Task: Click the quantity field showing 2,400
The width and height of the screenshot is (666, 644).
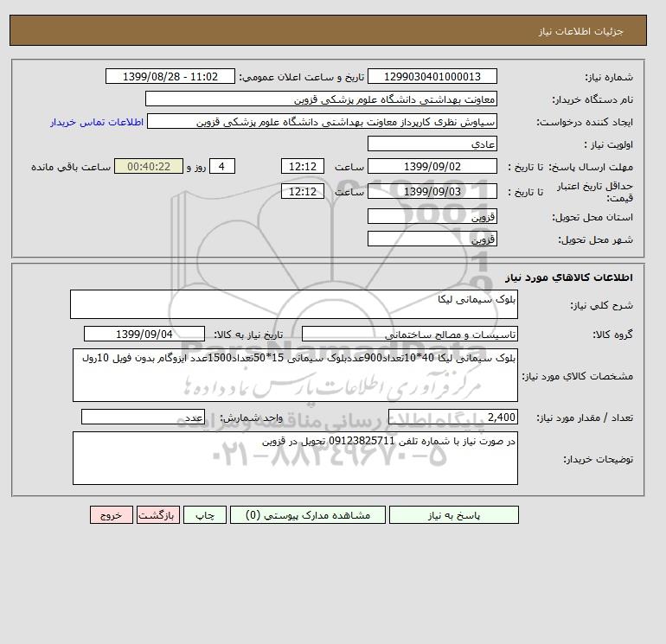Action: [x=452, y=417]
